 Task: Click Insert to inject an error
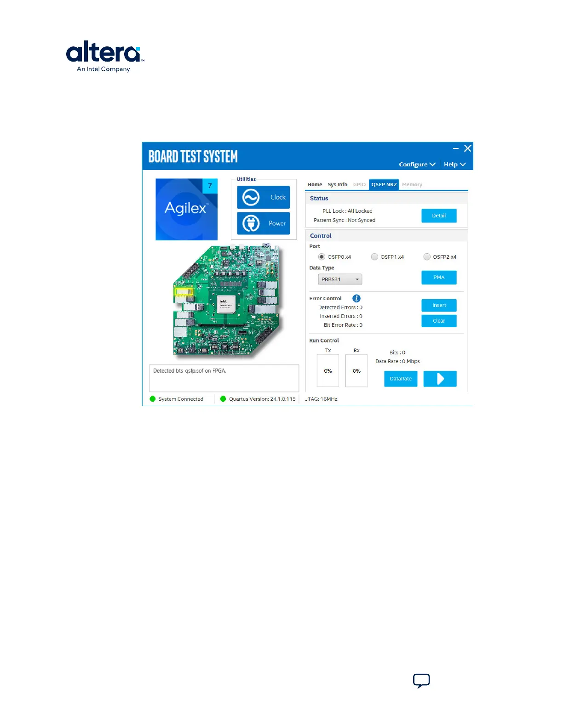pyautogui.click(x=439, y=305)
